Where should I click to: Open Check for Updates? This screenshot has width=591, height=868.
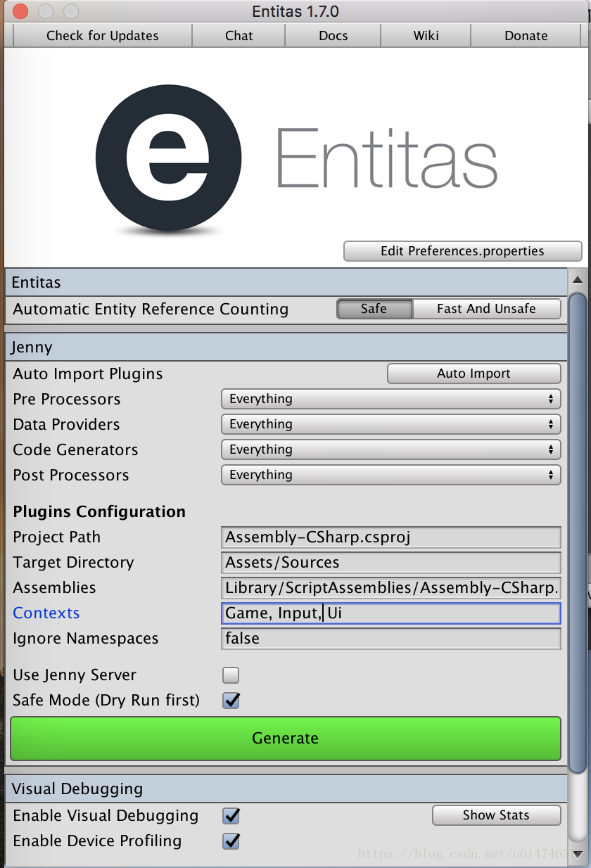(x=103, y=36)
